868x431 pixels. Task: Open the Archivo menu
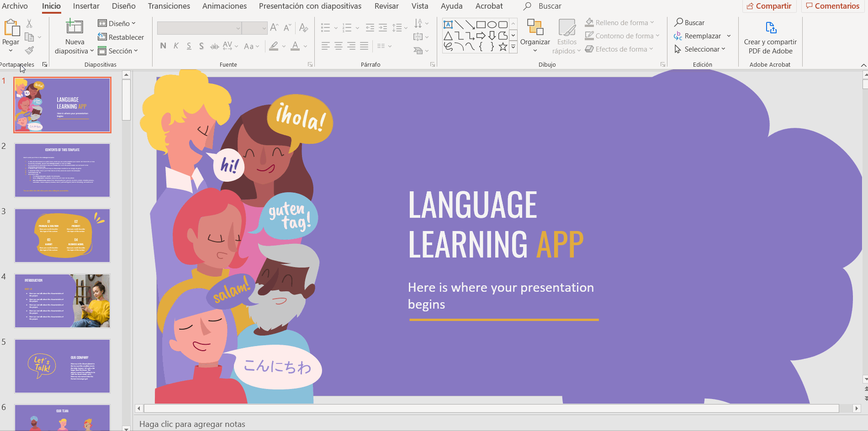pyautogui.click(x=15, y=6)
